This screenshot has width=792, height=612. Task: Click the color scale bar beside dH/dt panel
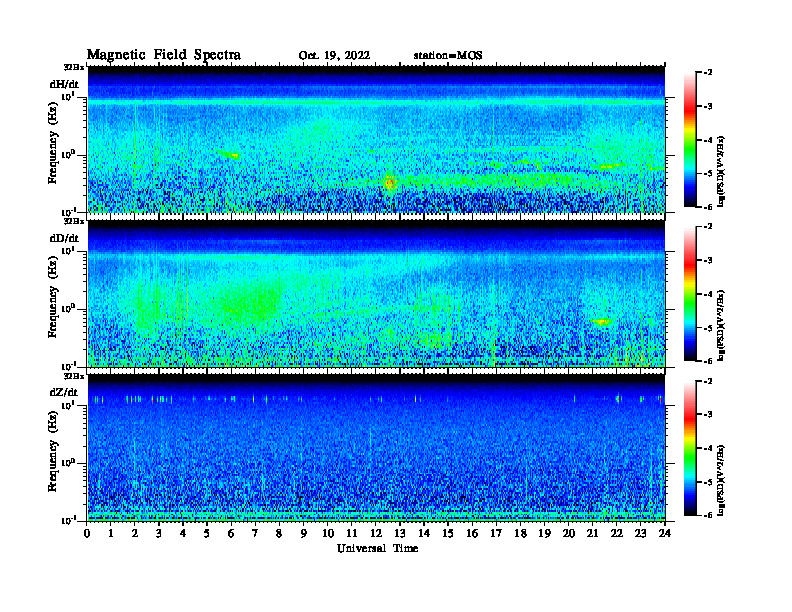pos(689,140)
